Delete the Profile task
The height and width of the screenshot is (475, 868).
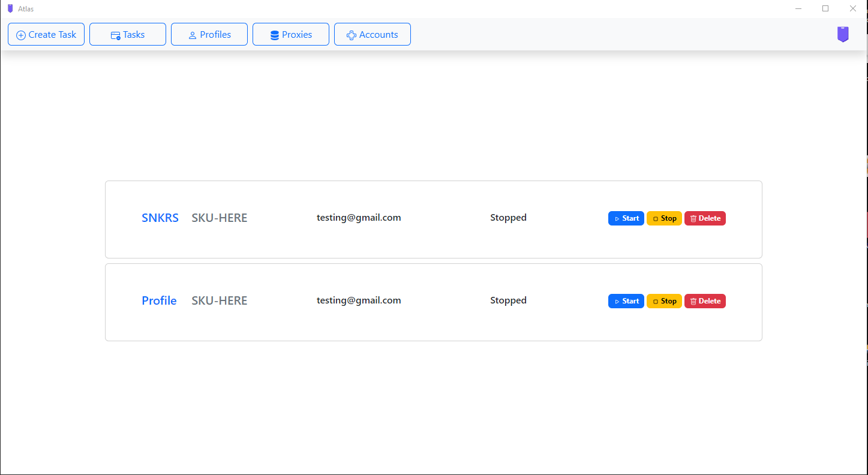click(x=705, y=300)
